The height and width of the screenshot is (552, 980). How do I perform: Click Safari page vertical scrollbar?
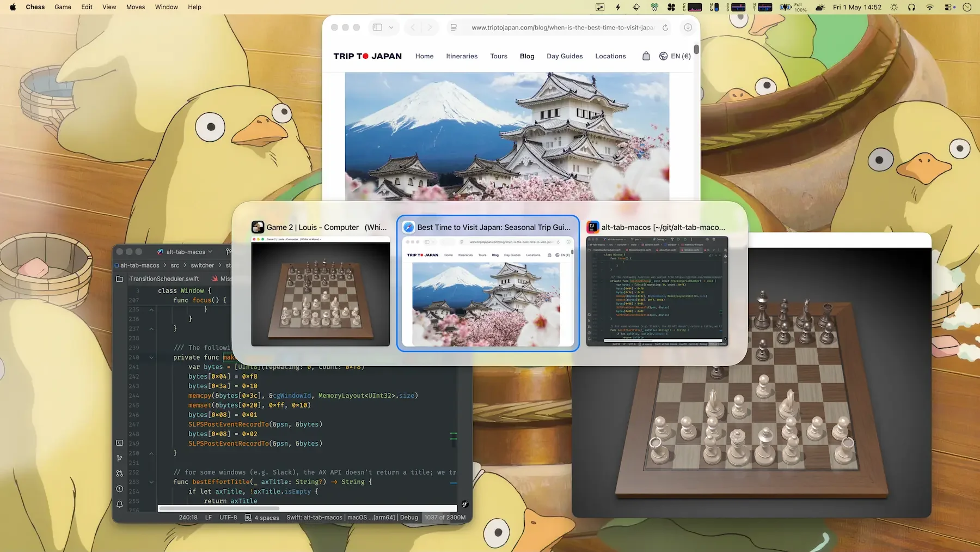[x=696, y=50]
